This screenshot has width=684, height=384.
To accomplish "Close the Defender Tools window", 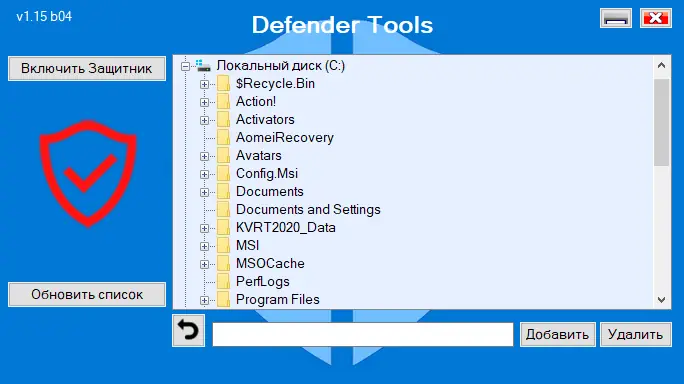I will [656, 18].
